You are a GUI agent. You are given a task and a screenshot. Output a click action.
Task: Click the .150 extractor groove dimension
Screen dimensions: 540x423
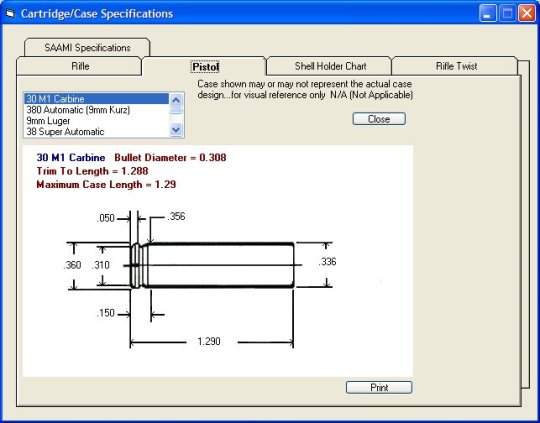coord(105,313)
